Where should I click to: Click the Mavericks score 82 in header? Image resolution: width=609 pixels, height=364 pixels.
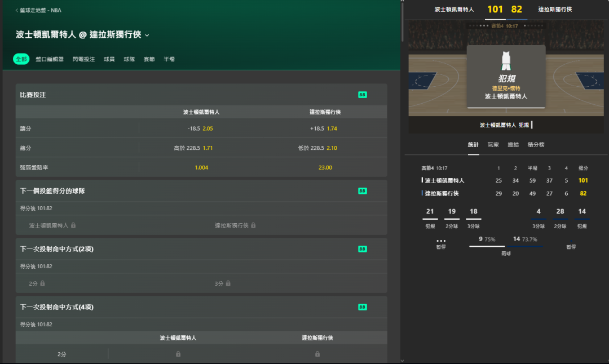[x=517, y=10]
